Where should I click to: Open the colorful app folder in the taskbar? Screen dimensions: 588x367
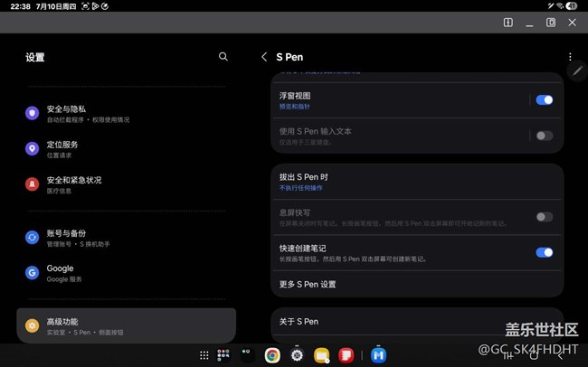pyautogui.click(x=223, y=355)
